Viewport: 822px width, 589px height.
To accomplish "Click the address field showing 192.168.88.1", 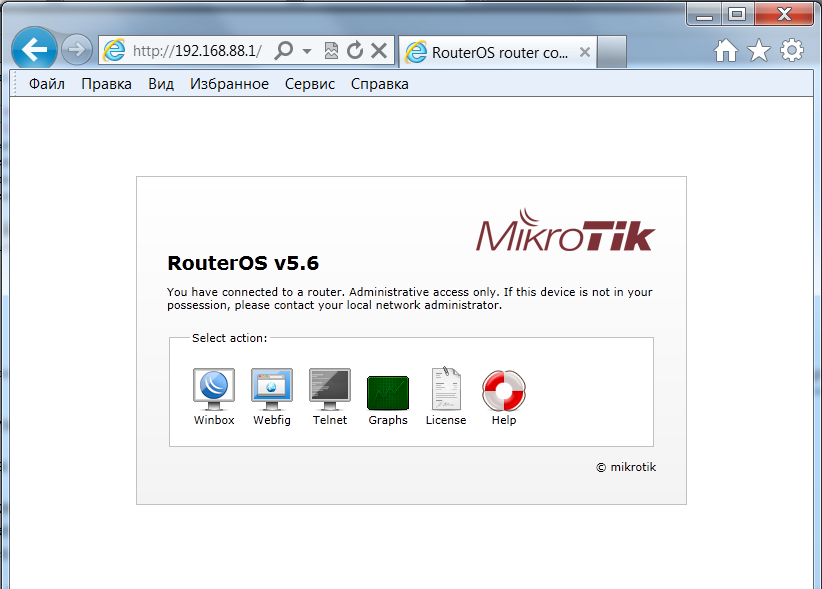I will point(197,51).
